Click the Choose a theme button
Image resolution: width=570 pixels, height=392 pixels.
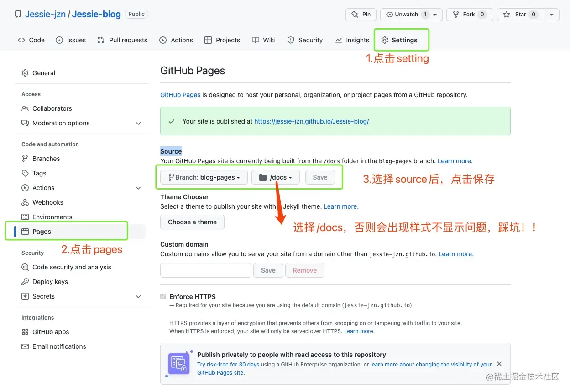point(192,222)
